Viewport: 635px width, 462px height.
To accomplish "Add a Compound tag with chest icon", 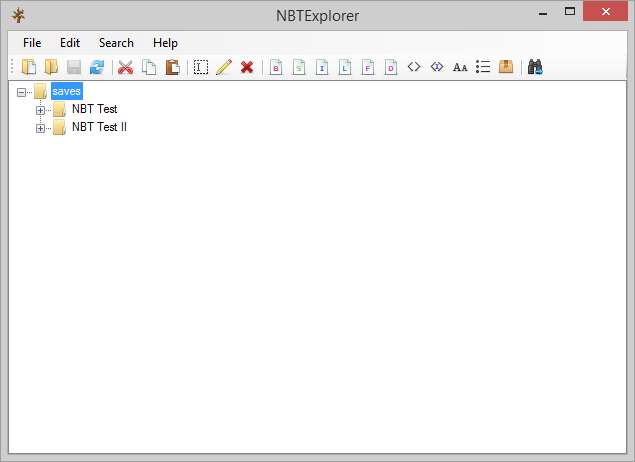I will pyautogui.click(x=506, y=67).
